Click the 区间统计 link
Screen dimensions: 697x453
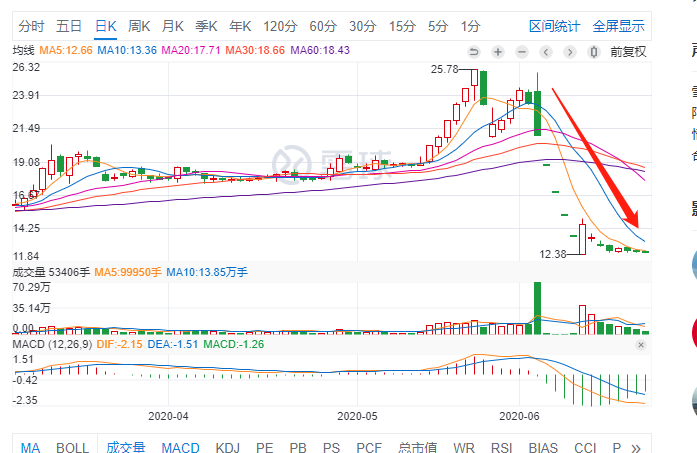tap(555, 25)
